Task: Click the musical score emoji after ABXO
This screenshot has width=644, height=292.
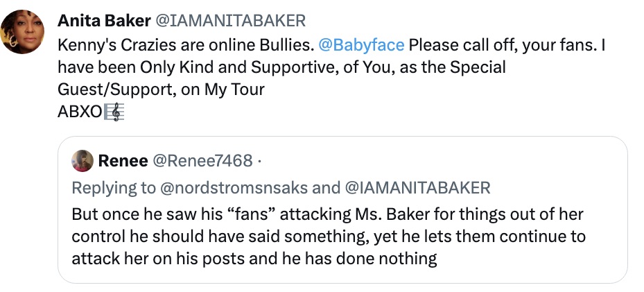Action: point(114,112)
